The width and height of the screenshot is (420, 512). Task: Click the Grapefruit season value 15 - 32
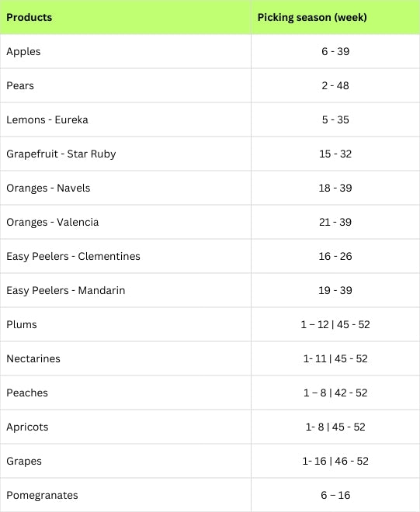[335, 154]
